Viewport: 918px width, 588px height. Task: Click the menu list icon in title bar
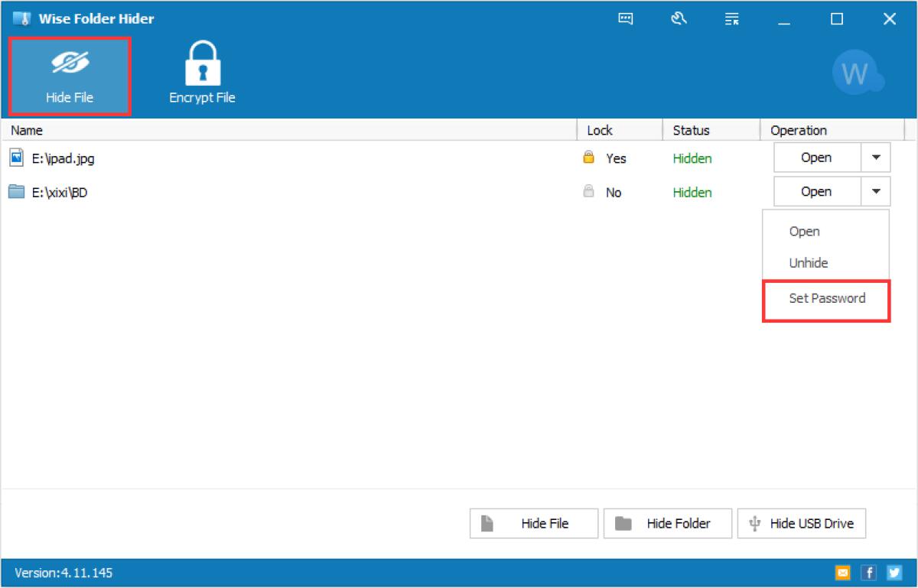point(731,19)
